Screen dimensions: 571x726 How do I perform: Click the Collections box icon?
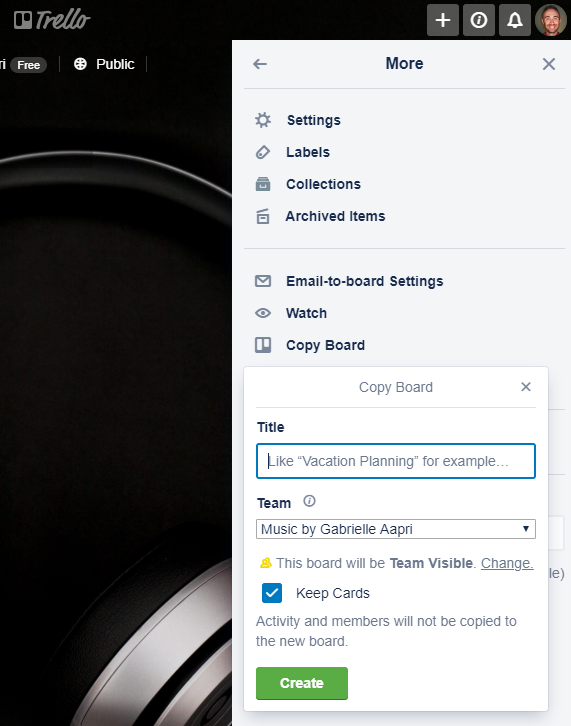coord(263,184)
